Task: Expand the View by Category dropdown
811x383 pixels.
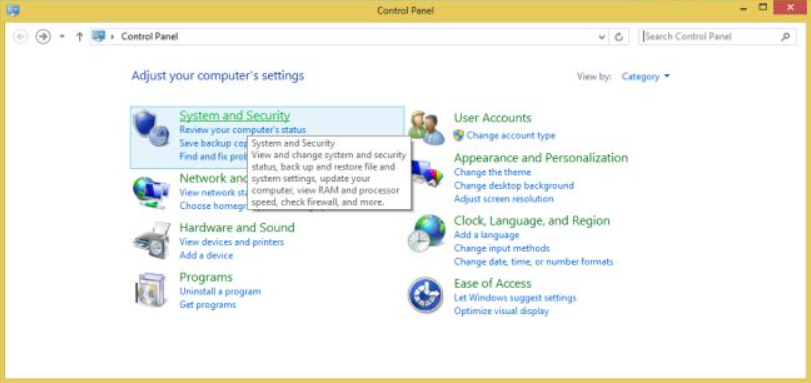Action: (x=645, y=77)
